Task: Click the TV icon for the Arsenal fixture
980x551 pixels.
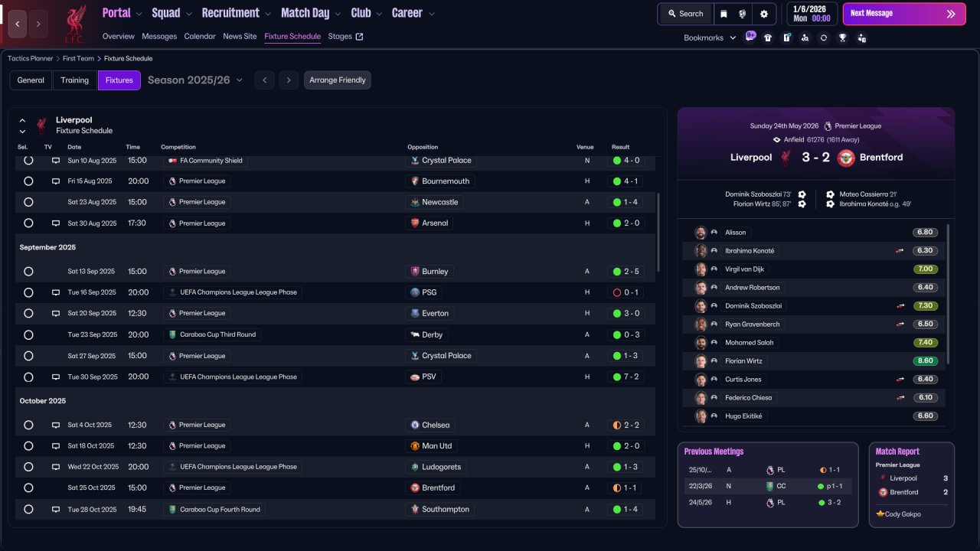Action: click(56, 223)
